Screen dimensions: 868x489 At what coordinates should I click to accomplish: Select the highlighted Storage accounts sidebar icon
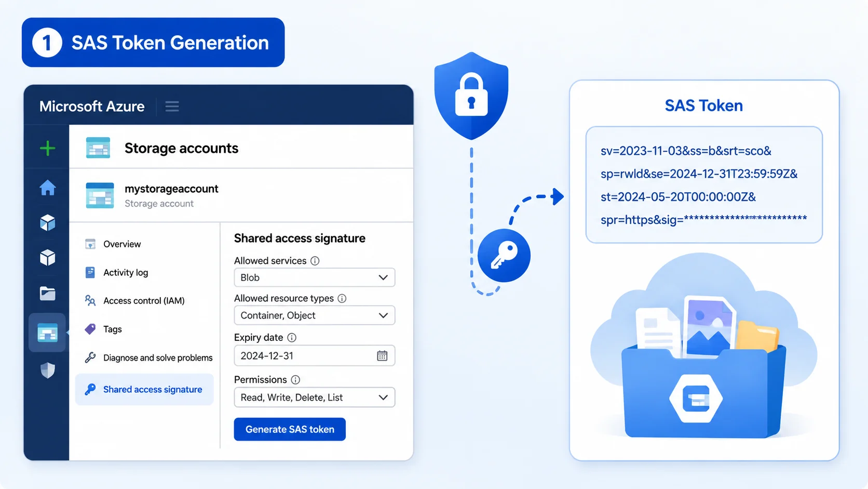tap(47, 333)
